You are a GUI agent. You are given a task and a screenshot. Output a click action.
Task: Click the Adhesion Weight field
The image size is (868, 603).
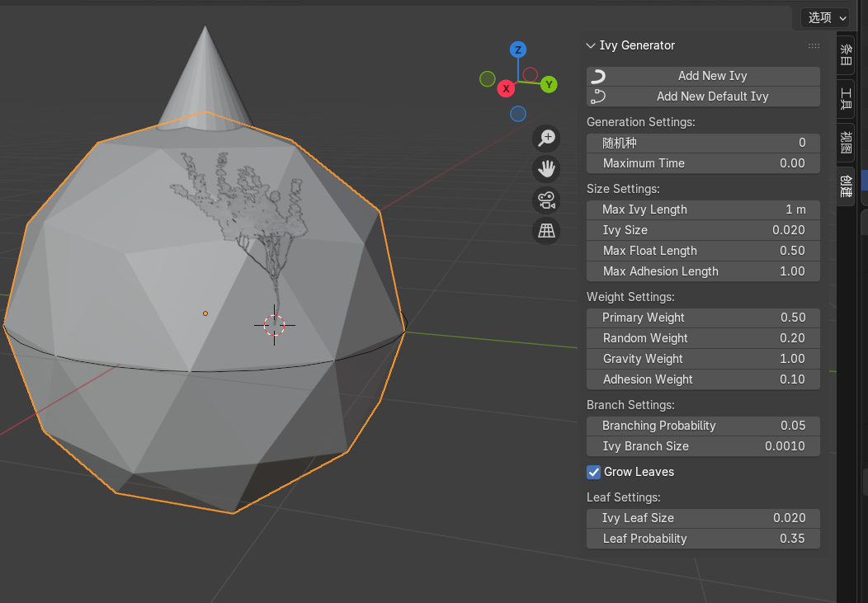[x=703, y=379]
